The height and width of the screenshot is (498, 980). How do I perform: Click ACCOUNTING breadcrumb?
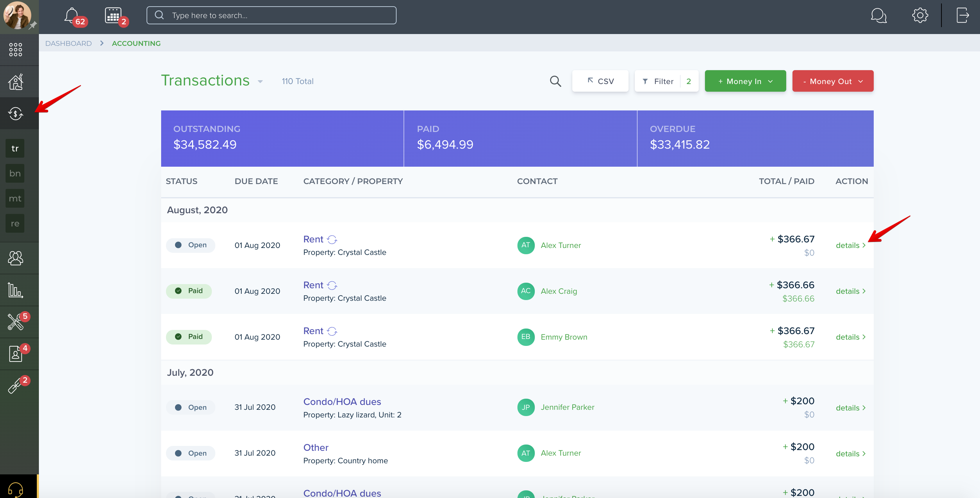tap(136, 43)
